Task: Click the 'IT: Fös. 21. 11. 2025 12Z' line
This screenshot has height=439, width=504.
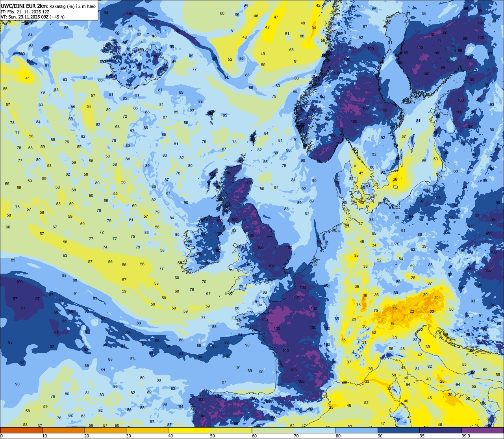Action: point(25,12)
